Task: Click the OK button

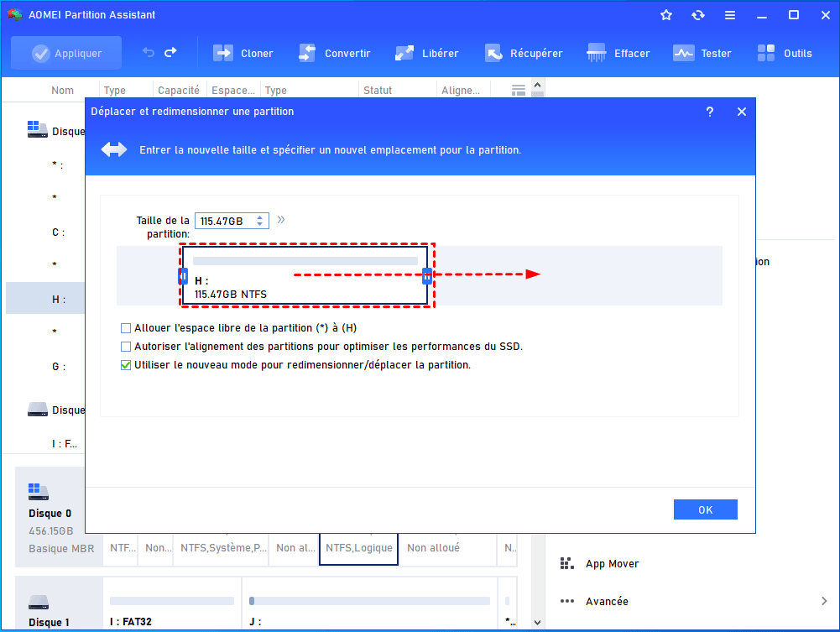Action: (x=705, y=509)
